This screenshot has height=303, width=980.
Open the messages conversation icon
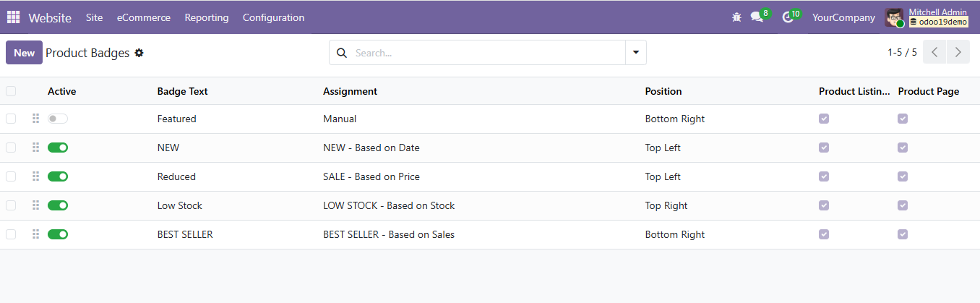tap(757, 17)
